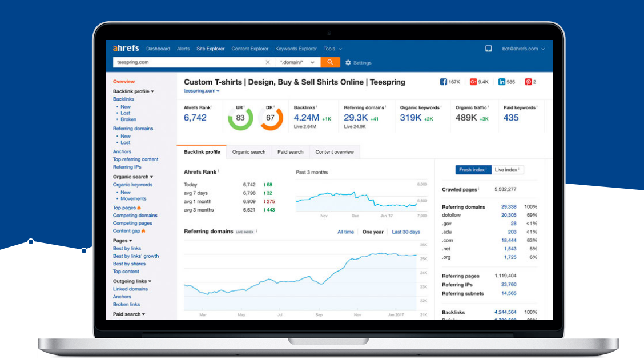Click the LinkedIn 585 icon

(501, 82)
